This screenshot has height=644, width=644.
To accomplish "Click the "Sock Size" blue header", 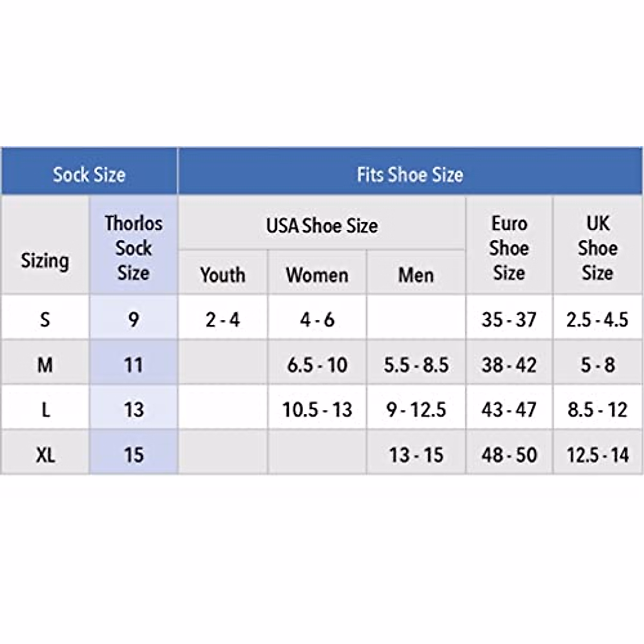I will click(x=89, y=174).
